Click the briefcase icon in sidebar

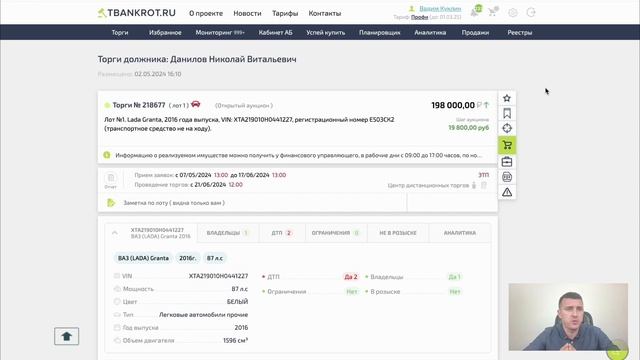point(507,162)
